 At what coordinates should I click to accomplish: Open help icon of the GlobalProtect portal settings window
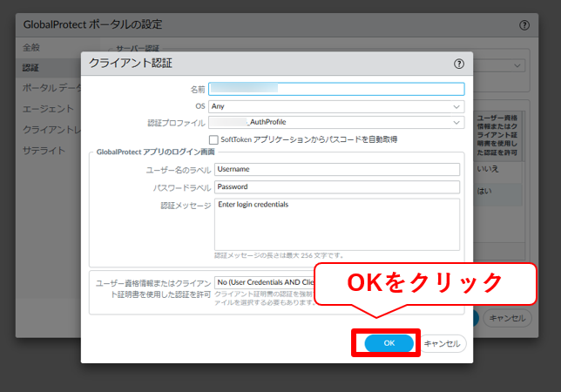point(524,25)
